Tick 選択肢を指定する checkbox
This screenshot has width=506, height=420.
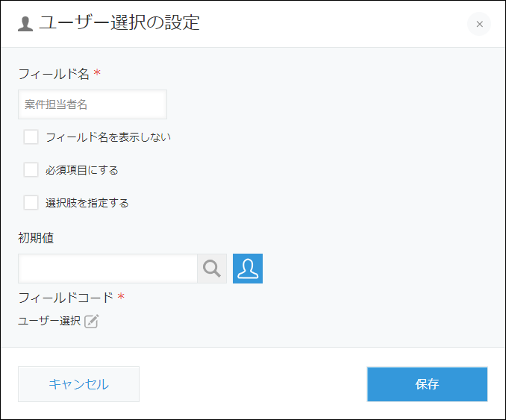31,203
